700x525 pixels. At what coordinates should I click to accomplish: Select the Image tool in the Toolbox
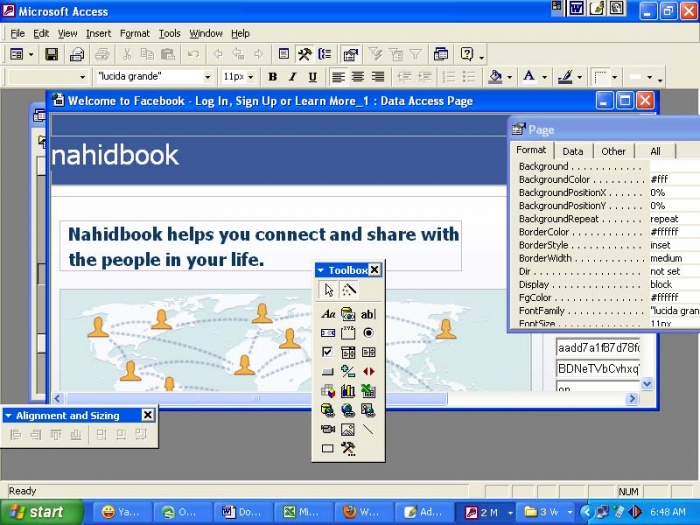(x=348, y=429)
